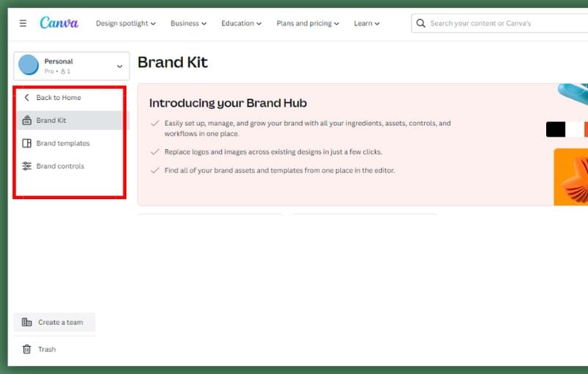Open the Plans and pricing dropdown
The width and height of the screenshot is (588, 374).
pyautogui.click(x=307, y=24)
